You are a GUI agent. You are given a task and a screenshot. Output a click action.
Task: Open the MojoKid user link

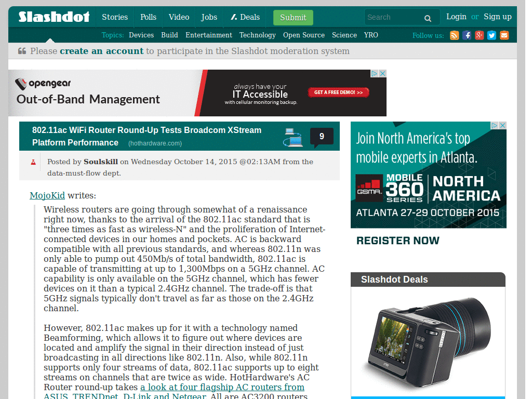click(47, 195)
